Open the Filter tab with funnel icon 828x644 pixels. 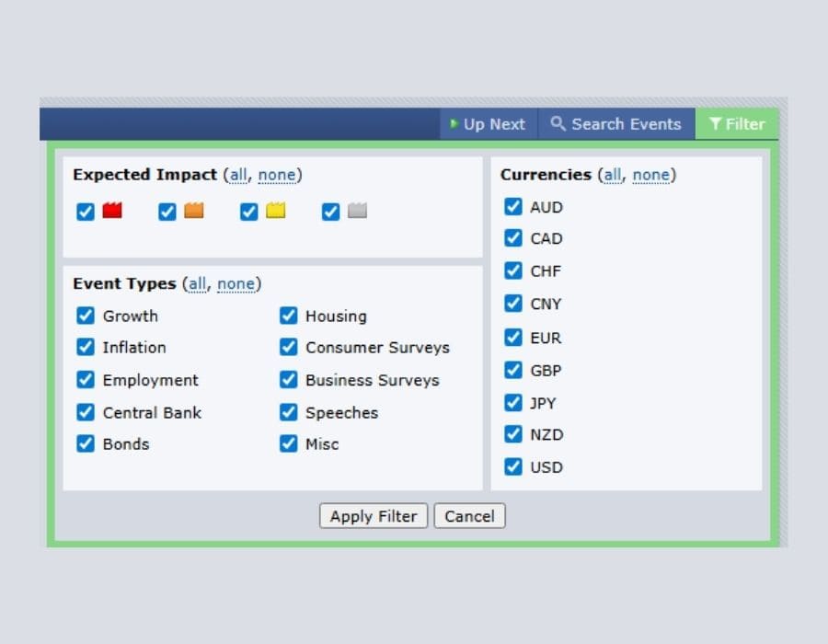coord(737,124)
